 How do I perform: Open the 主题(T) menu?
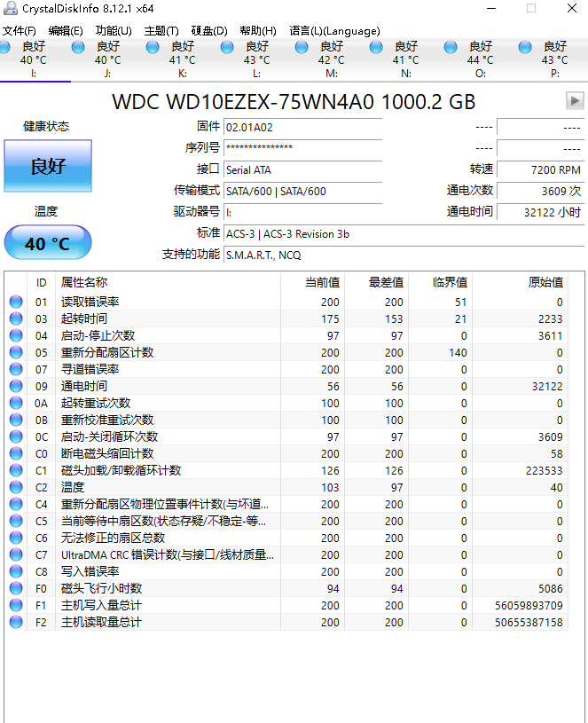point(161,31)
